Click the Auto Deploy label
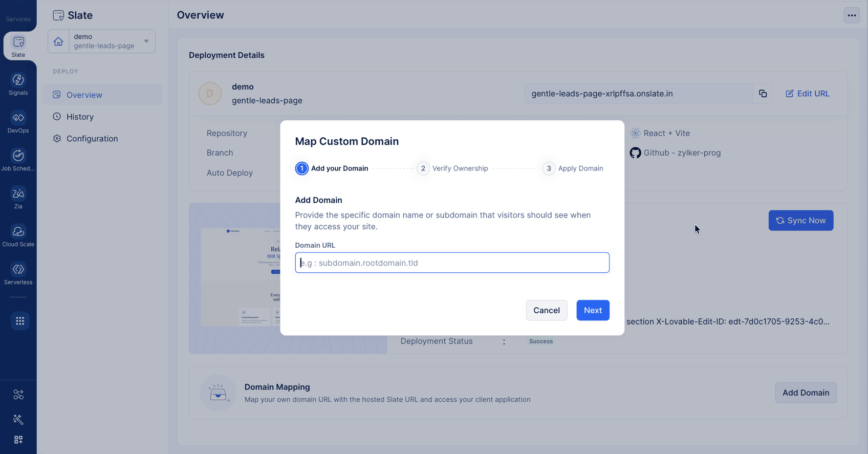Viewport: 868px width, 454px height. (230, 173)
